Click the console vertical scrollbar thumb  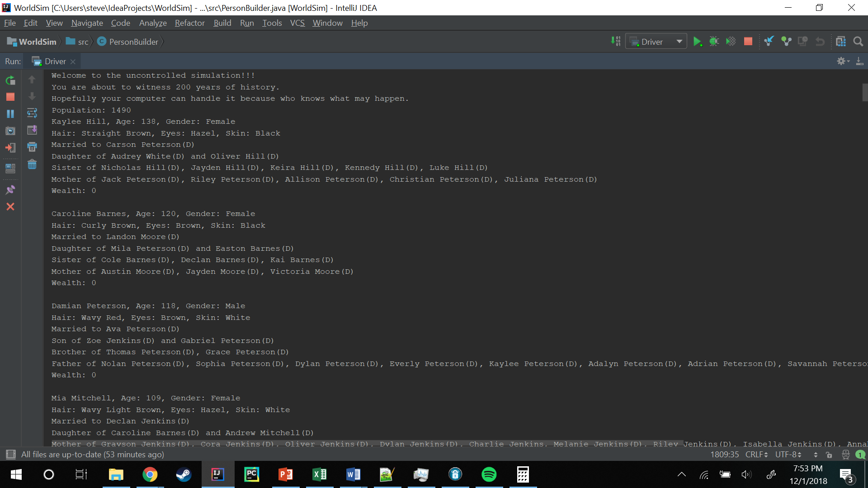[864, 93]
